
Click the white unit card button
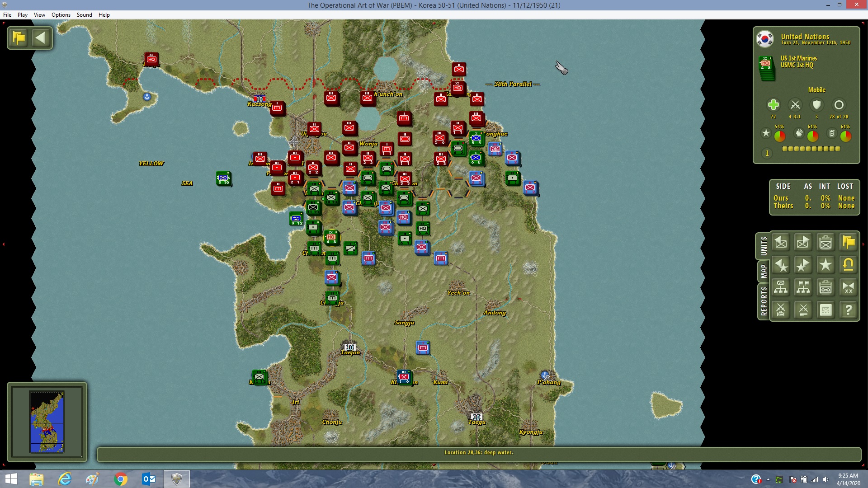[x=826, y=310]
